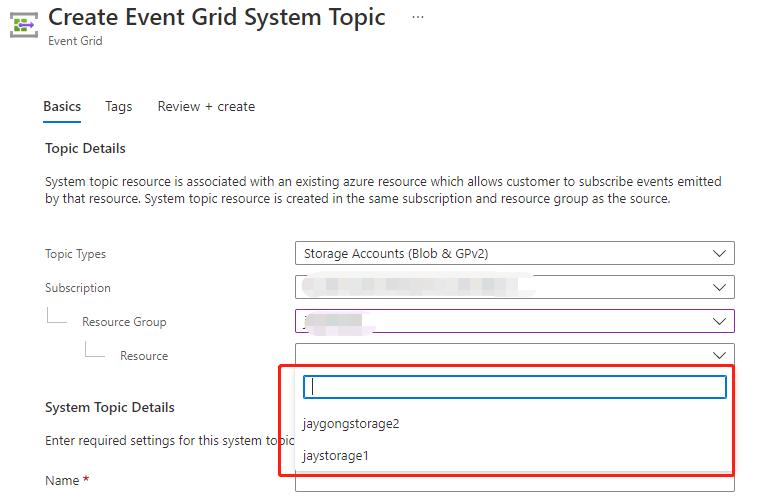Click the Subscription chevron arrow
The width and height of the screenshot is (775, 500).
(719, 288)
